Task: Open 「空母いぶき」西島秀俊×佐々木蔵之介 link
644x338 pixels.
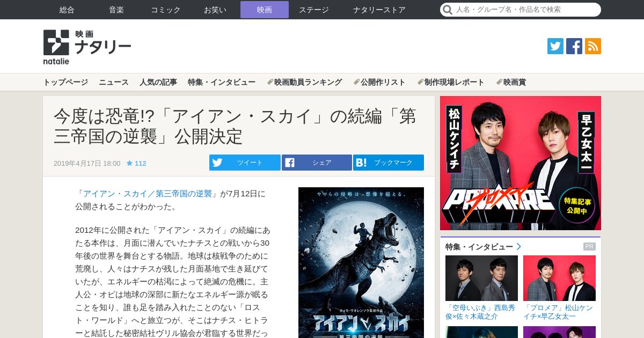Action: click(480, 312)
